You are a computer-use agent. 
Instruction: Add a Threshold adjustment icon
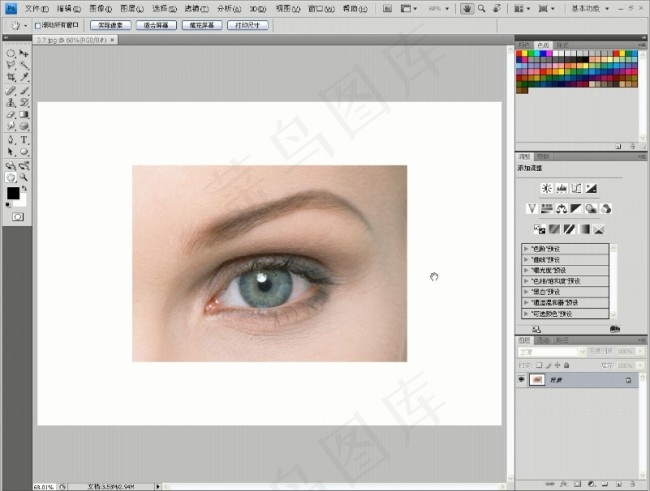(569, 229)
